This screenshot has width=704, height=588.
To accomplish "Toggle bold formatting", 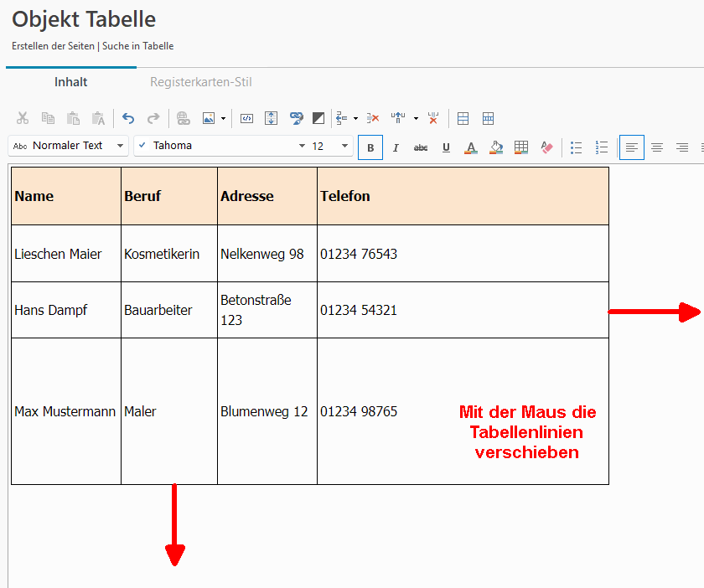I will click(x=370, y=147).
